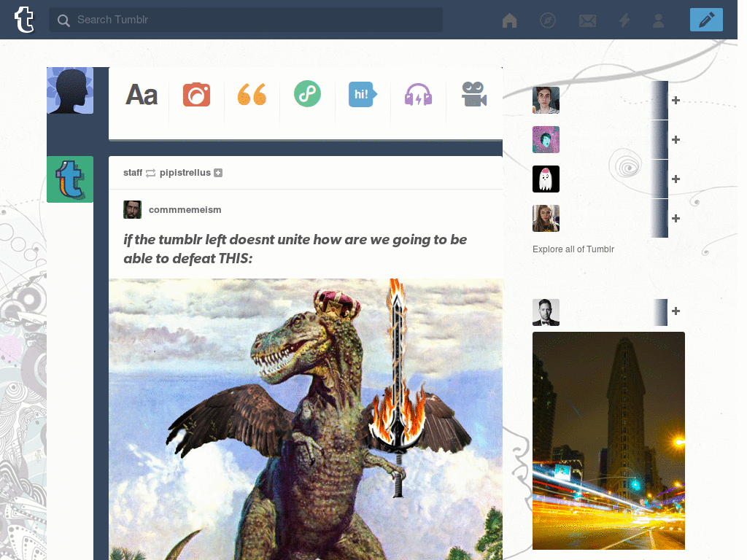Create a Photo post with camera icon
This screenshot has height=560, width=747.
196,94
